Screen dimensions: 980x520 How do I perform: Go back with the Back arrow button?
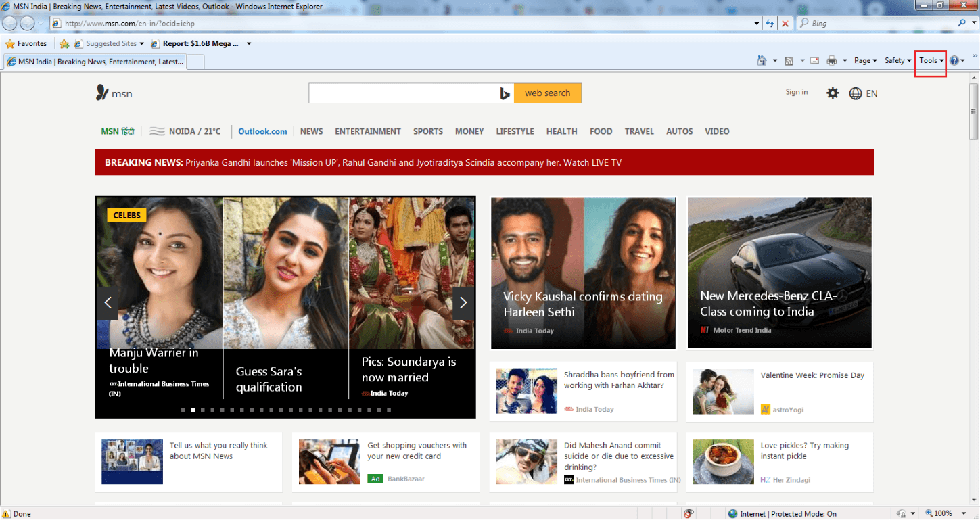(9, 23)
